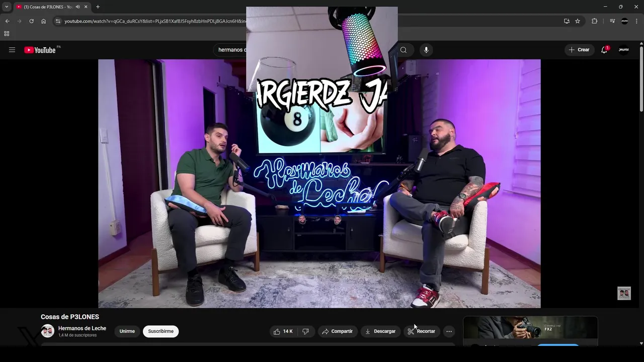The image size is (644, 362).
Task: Close the Cosas de P3LONES tab
Action: click(86, 7)
